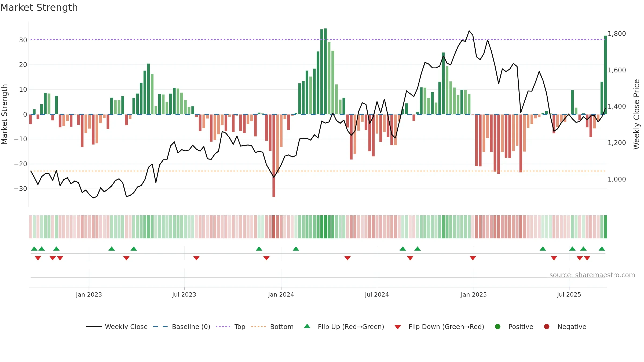Click the 1,600 price axis value
Screen dimensions: 644x362
[x=617, y=70]
